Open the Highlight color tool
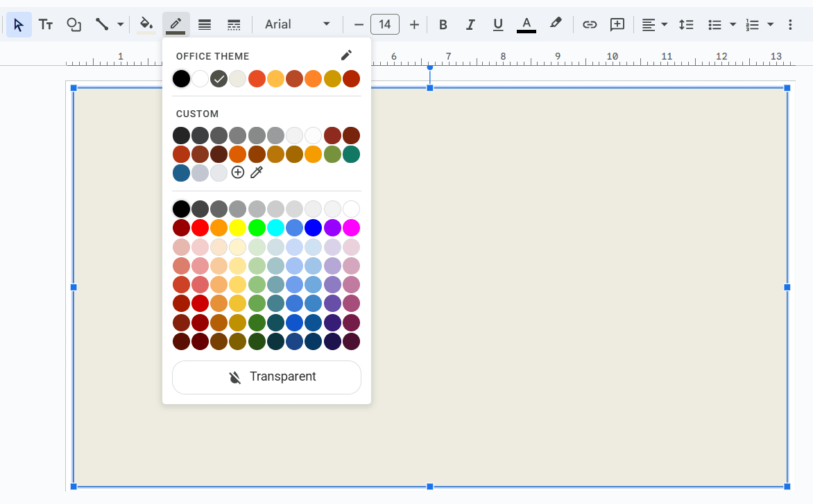Screen dimensions: 813x504 pos(556,24)
